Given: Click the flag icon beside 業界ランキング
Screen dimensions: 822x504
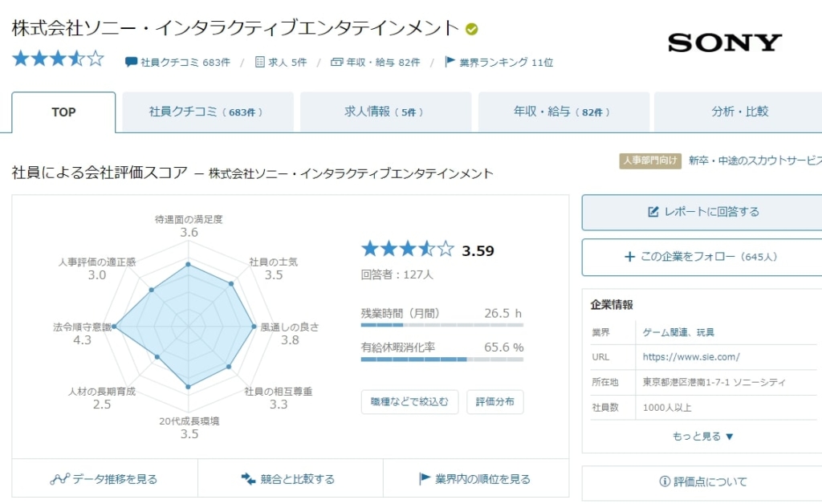Looking at the screenshot, I should [450, 61].
